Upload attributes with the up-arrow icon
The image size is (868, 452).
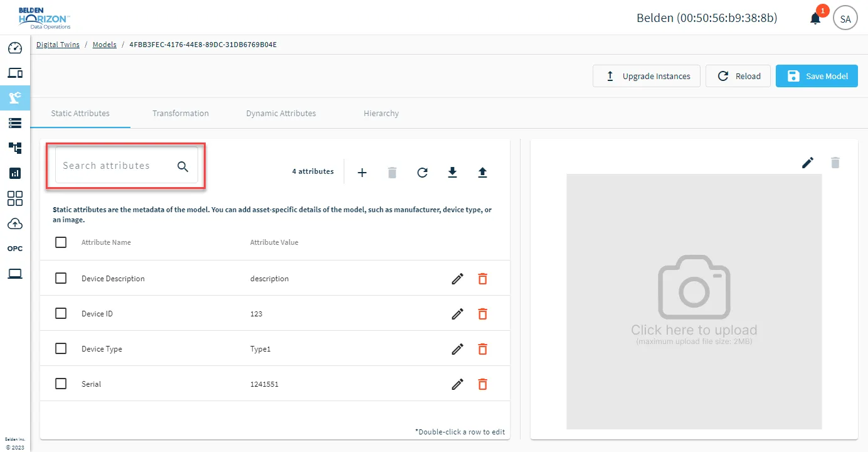click(x=482, y=172)
